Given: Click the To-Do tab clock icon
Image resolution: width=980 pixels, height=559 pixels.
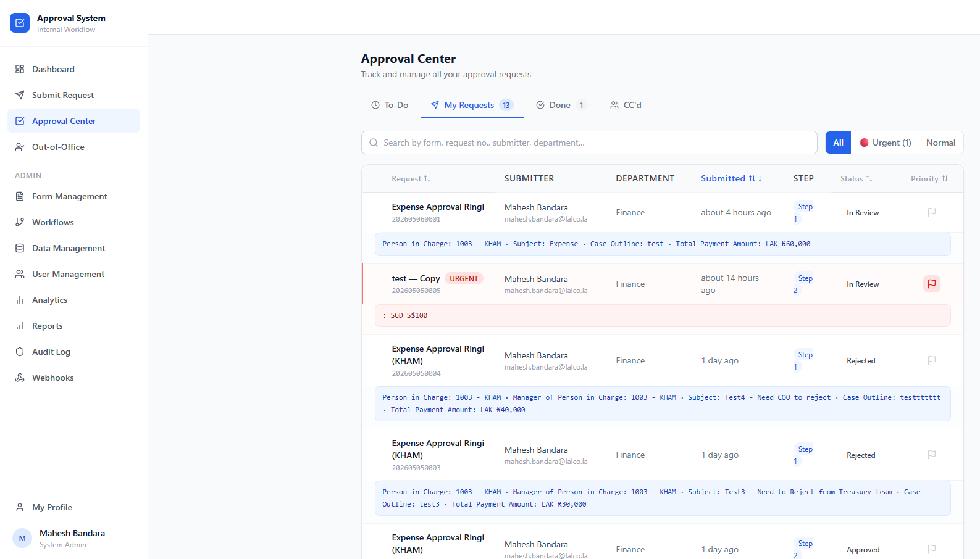Looking at the screenshot, I should (x=375, y=105).
